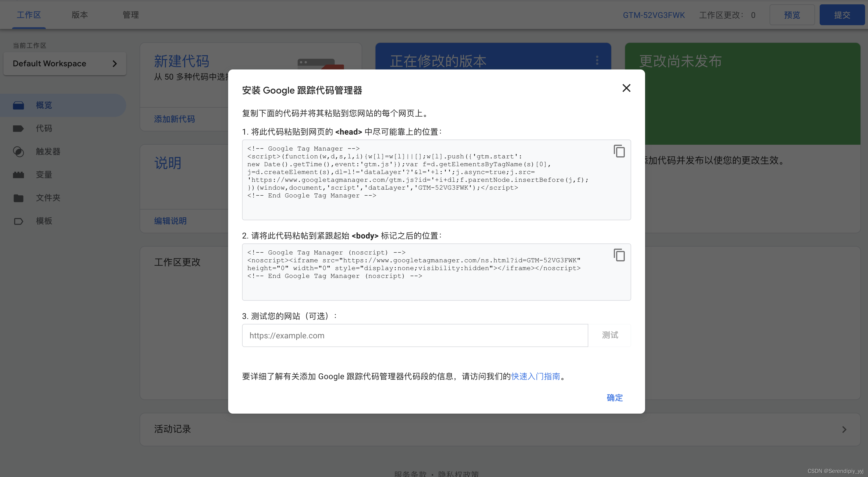
Task: Enter URL in 测试您的网站 field
Action: click(x=415, y=335)
